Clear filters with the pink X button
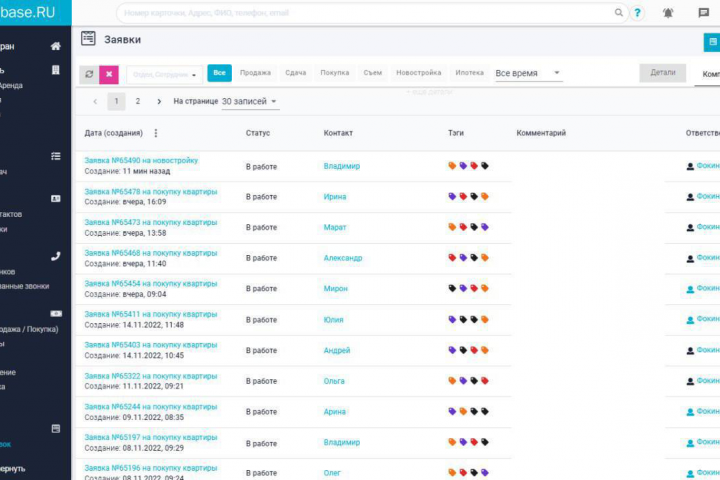The height and width of the screenshot is (480, 720). tap(109, 74)
